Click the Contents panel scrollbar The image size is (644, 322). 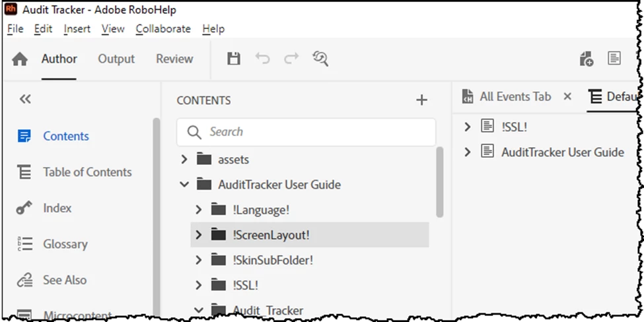click(x=440, y=181)
